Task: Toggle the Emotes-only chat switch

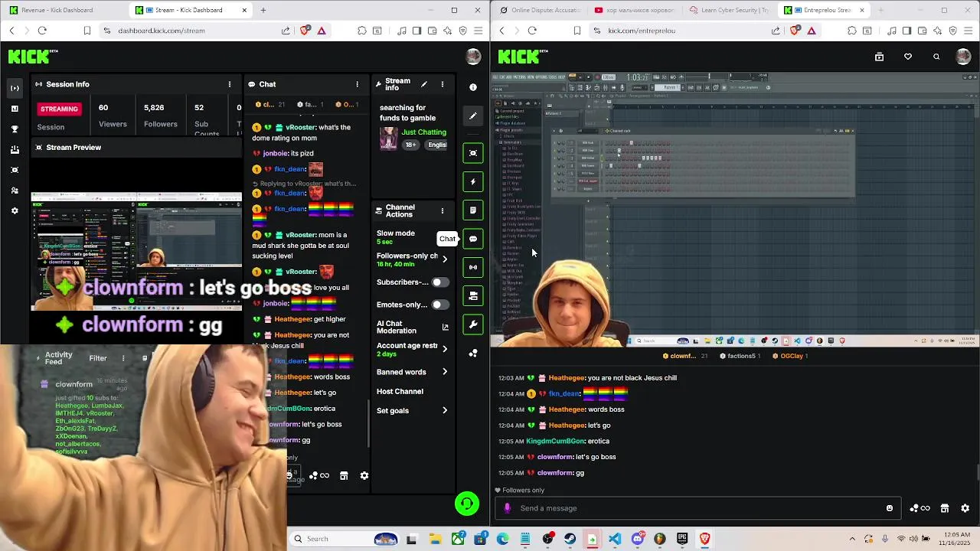Action: click(x=439, y=305)
